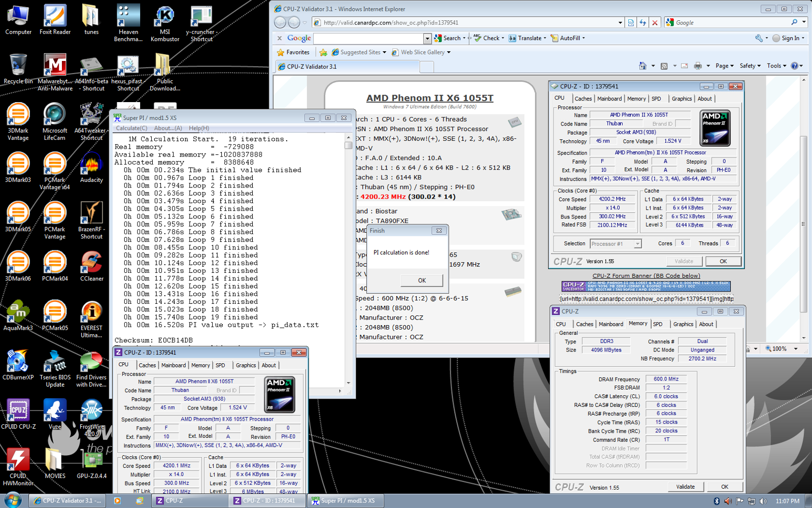Open the Processor #1 selection combo box
812x508 pixels.
coord(616,244)
